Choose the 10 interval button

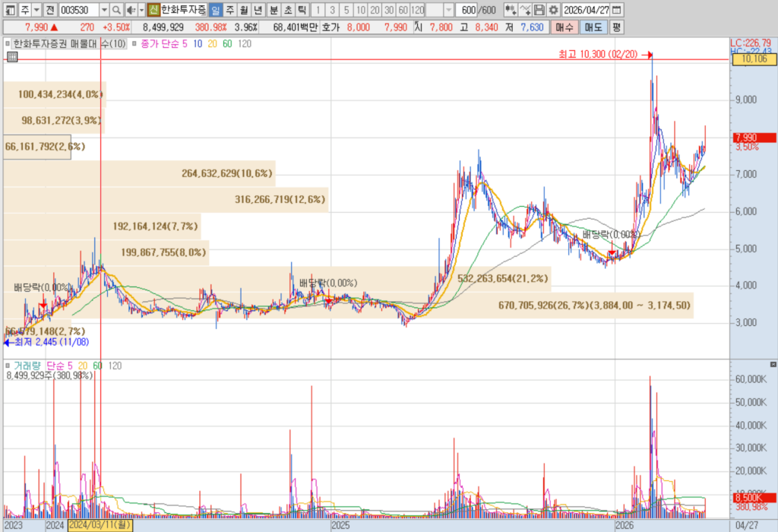pyautogui.click(x=361, y=10)
